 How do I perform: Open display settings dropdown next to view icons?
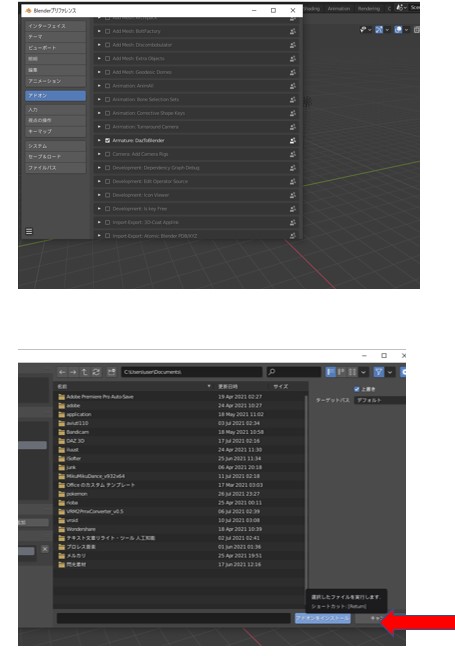(x=363, y=372)
